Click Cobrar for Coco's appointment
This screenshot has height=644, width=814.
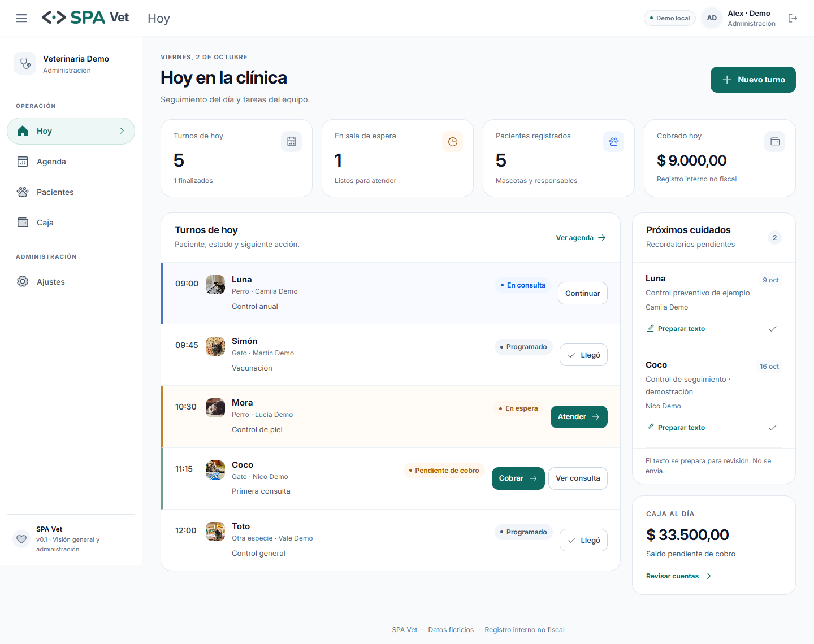coord(518,478)
